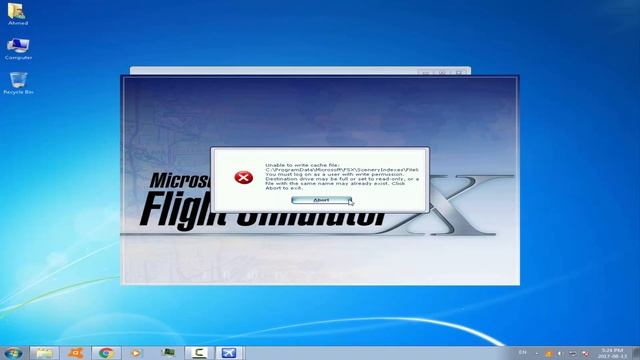Viewport: 640px width, 360px height.
Task: Click the orange Avast icon in the taskbar
Action: [x=76, y=353]
